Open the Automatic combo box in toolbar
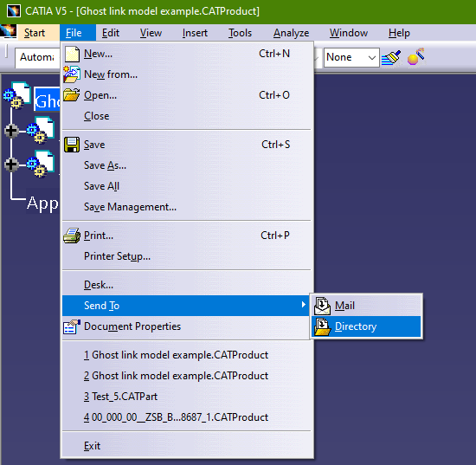Viewport: 476px width, 465px height. [x=37, y=57]
